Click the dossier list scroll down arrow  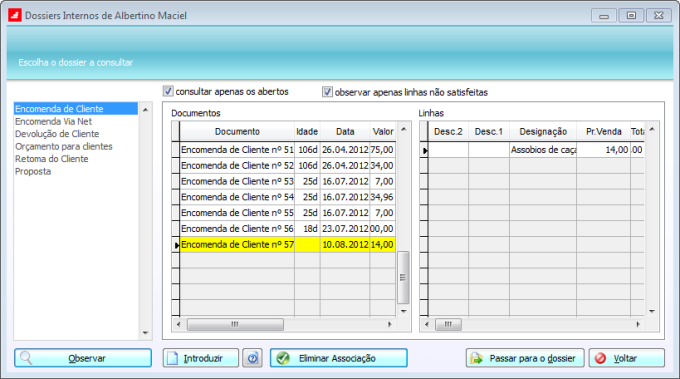point(145,333)
